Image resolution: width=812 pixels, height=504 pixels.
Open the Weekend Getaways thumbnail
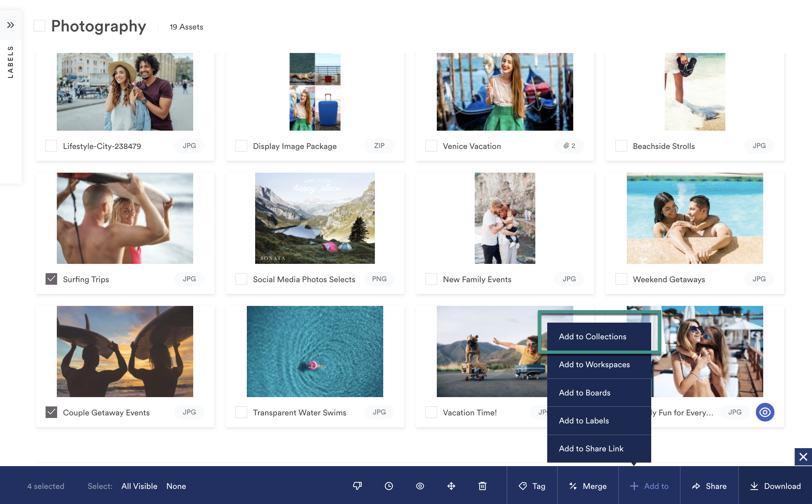coord(695,218)
